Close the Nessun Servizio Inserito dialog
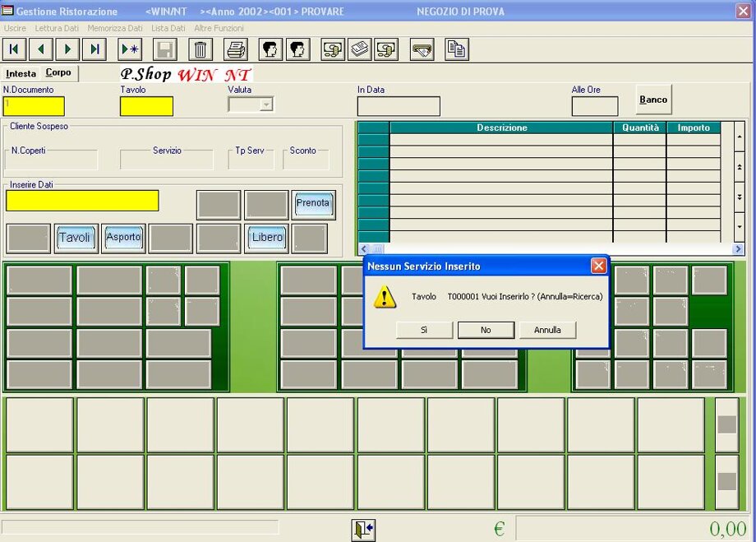The image size is (756, 542). [598, 266]
